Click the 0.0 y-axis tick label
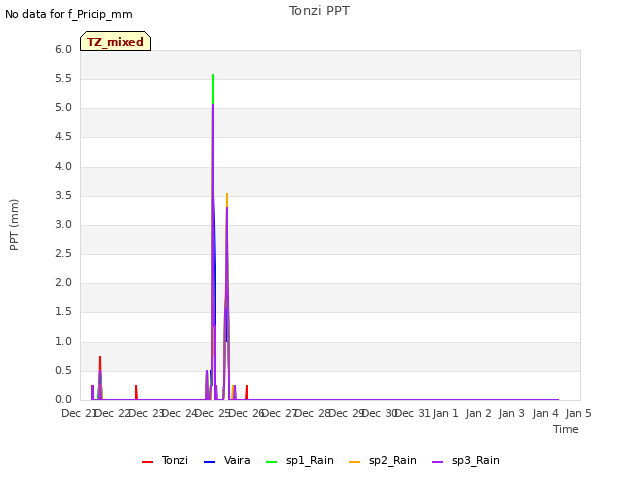The width and height of the screenshot is (640, 480). (x=63, y=400)
